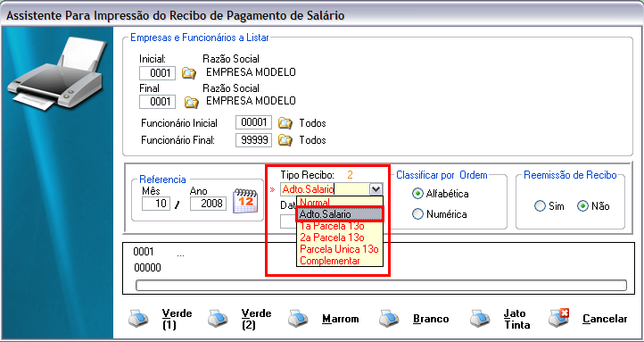The height and width of the screenshot is (342, 644).
Task: Open folder lookup for Funcionário Inicial
Action: click(285, 123)
